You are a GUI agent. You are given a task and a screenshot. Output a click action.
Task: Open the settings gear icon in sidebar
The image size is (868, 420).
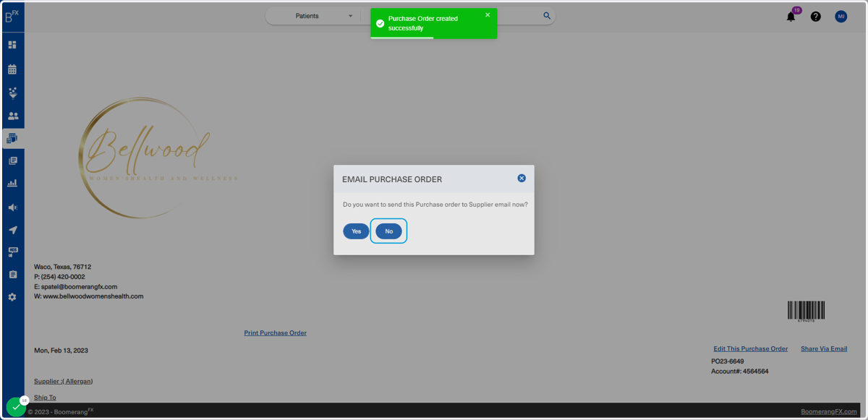click(x=12, y=297)
